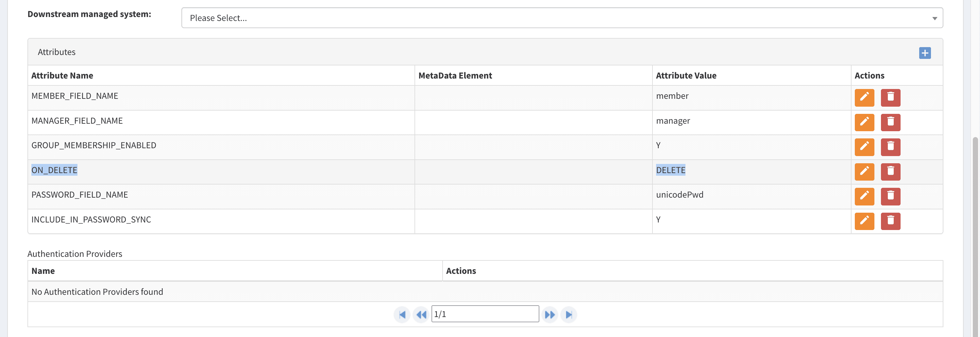Edit the MANAGER_FIELD_NAME attribute

click(864, 123)
